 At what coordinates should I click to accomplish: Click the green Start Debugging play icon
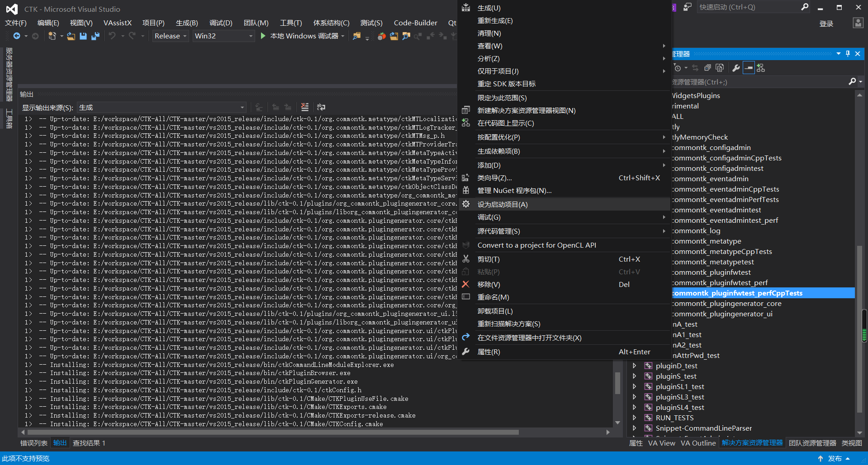pos(263,36)
